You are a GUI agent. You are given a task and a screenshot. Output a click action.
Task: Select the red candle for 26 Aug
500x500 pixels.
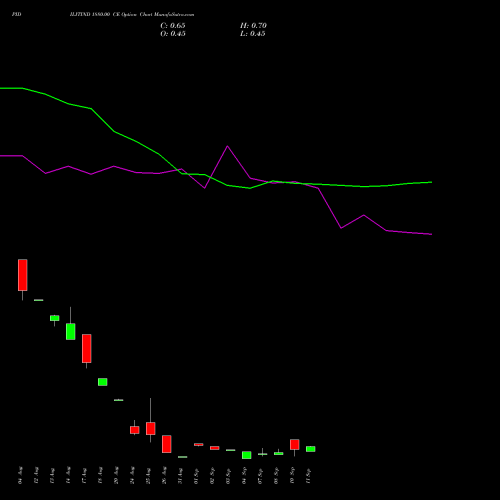click(167, 444)
